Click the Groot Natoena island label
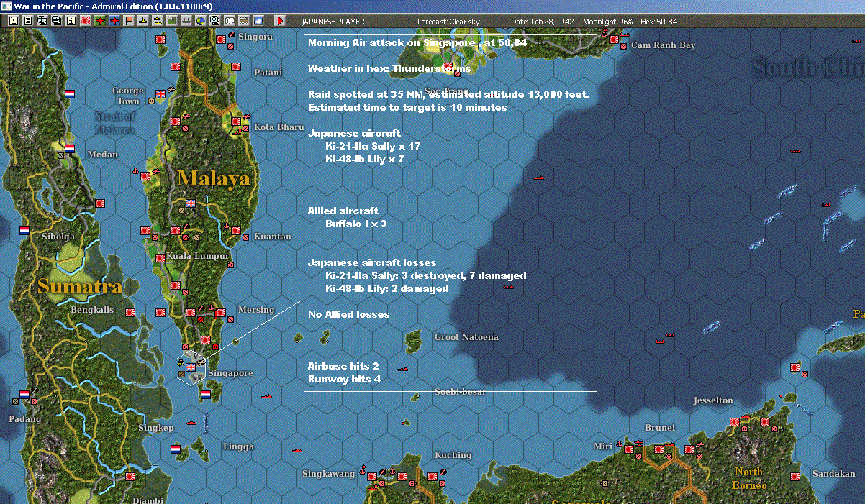 pos(466,336)
